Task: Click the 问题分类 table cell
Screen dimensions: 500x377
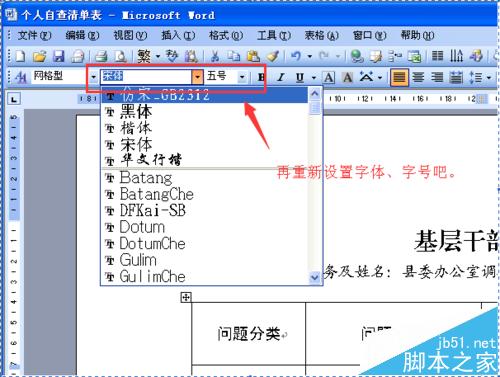Action: 249,334
